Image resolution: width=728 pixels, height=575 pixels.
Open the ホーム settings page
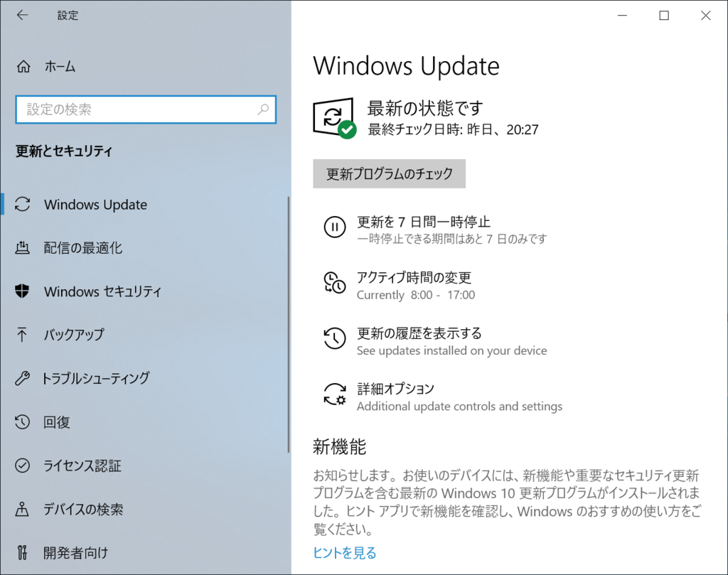(x=60, y=66)
